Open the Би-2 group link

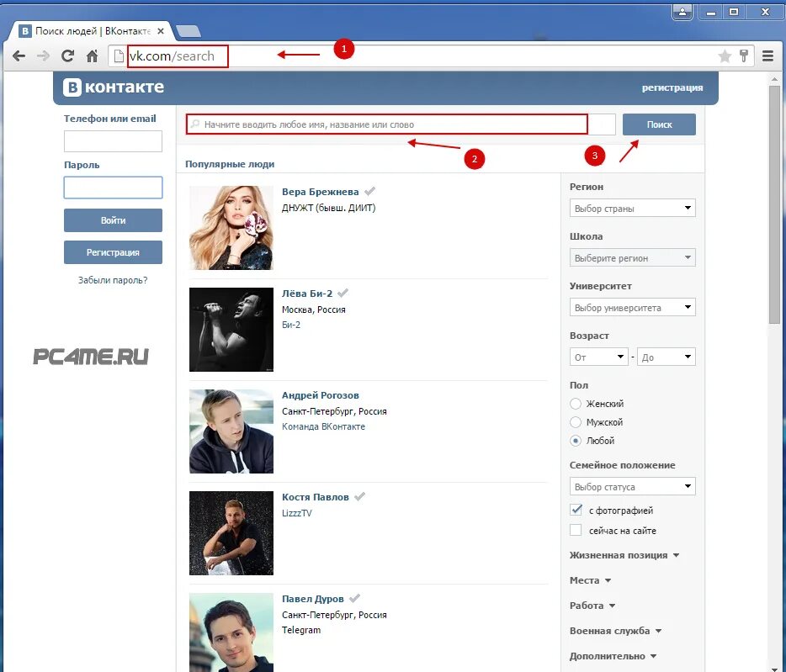pos(291,325)
